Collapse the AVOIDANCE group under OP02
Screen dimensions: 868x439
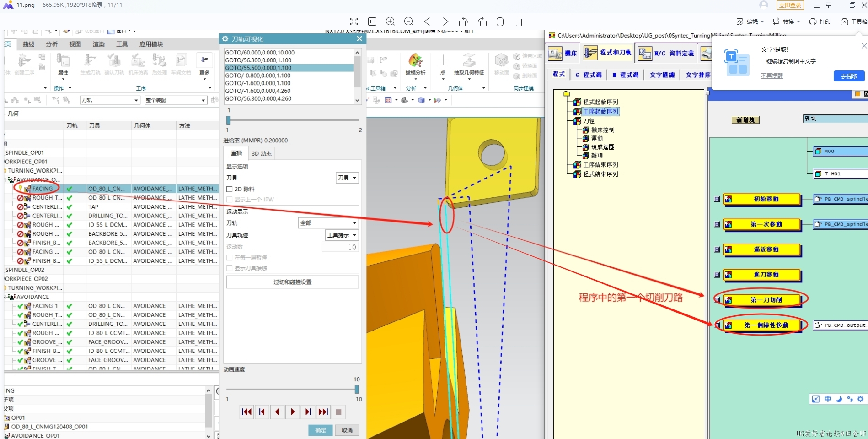(6, 297)
